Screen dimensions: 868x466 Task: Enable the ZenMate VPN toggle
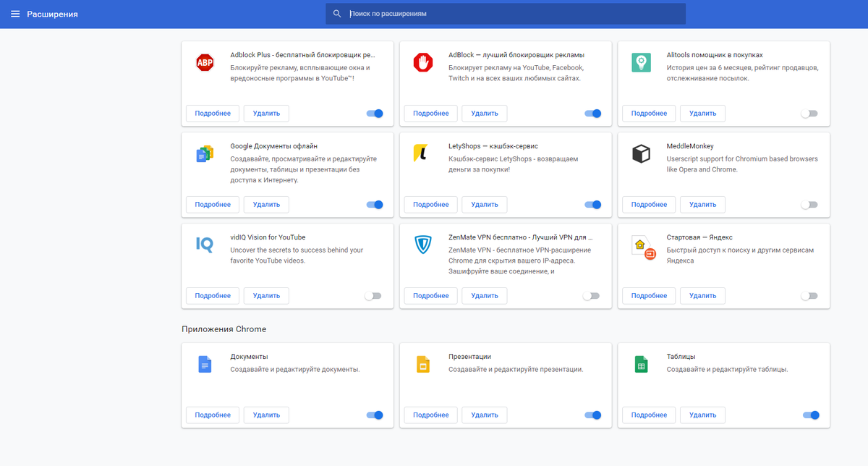coord(590,295)
